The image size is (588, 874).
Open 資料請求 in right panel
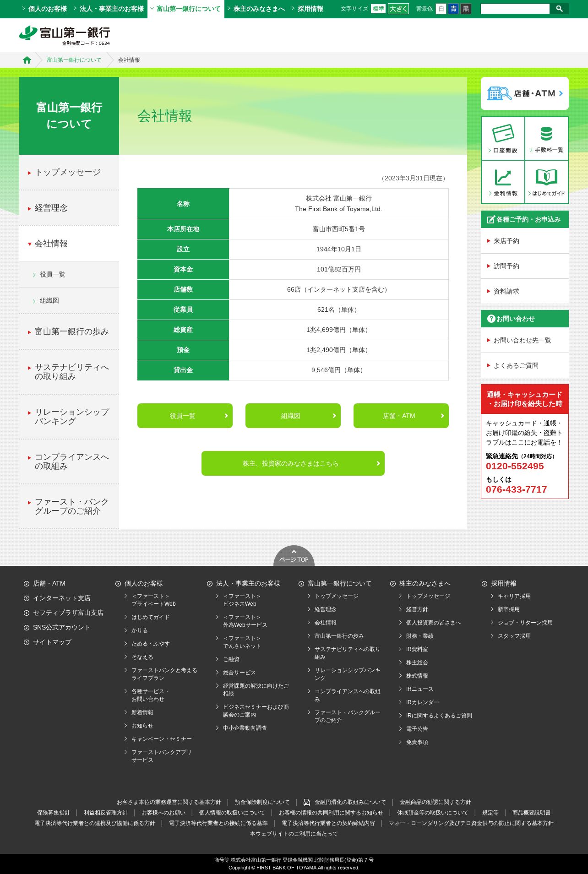(x=525, y=291)
